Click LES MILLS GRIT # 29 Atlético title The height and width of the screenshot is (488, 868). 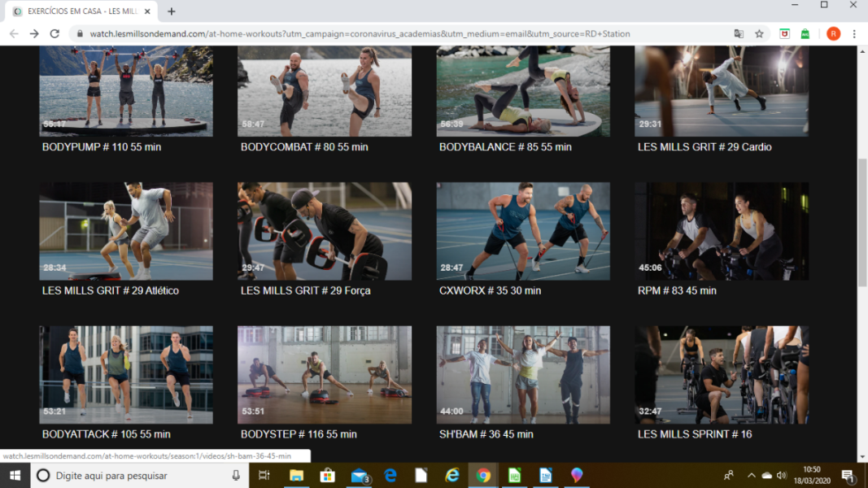point(110,290)
